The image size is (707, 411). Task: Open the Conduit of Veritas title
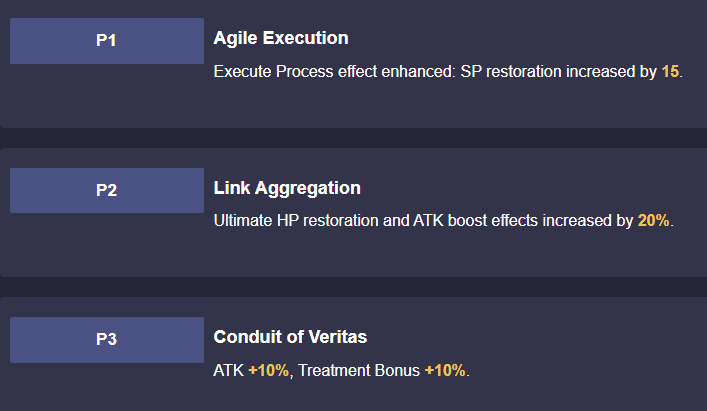coord(290,337)
